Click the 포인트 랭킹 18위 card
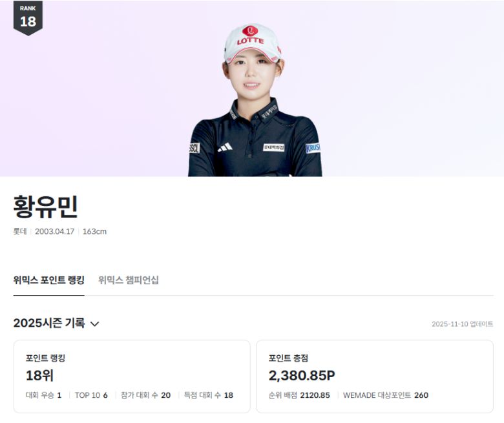The width and height of the screenshot is (504, 423). (132, 377)
